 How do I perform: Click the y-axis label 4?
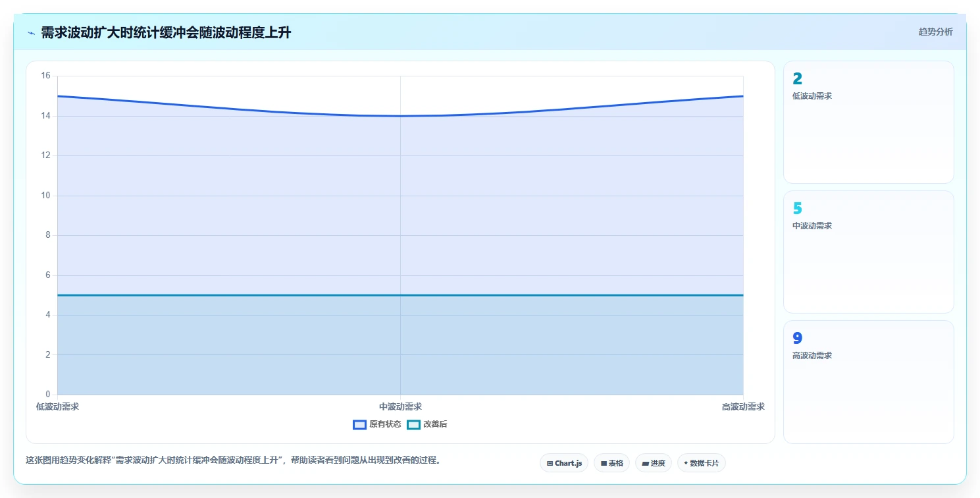point(48,315)
